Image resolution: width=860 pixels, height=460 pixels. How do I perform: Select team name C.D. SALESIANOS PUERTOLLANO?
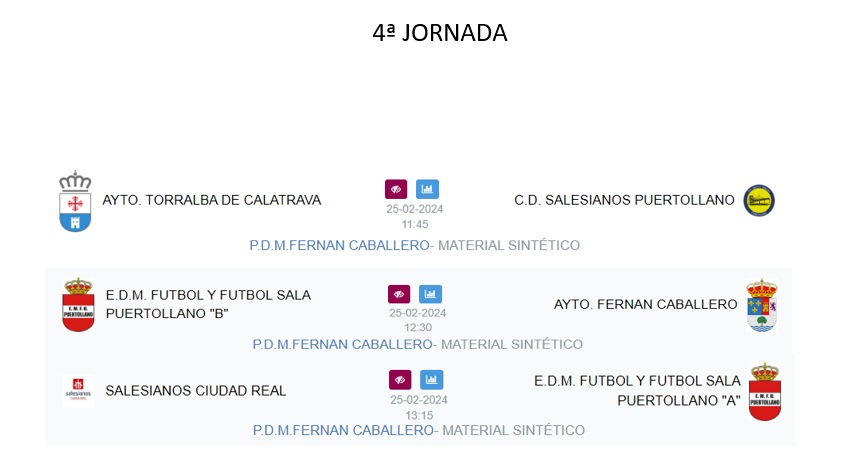pyautogui.click(x=624, y=200)
